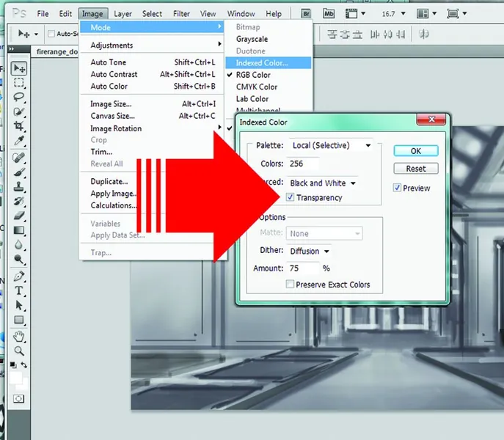Open the Filter menu
This screenshot has height=440, width=504.
coord(181,14)
